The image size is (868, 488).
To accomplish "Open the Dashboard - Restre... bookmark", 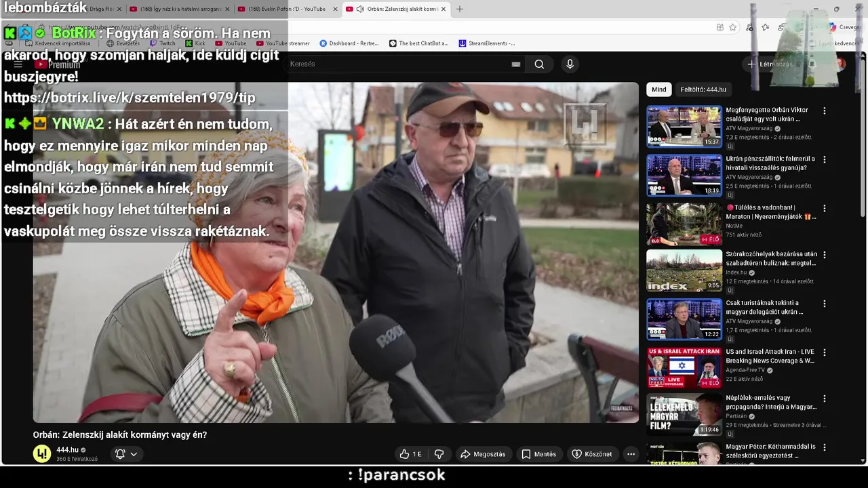I will (x=349, y=43).
